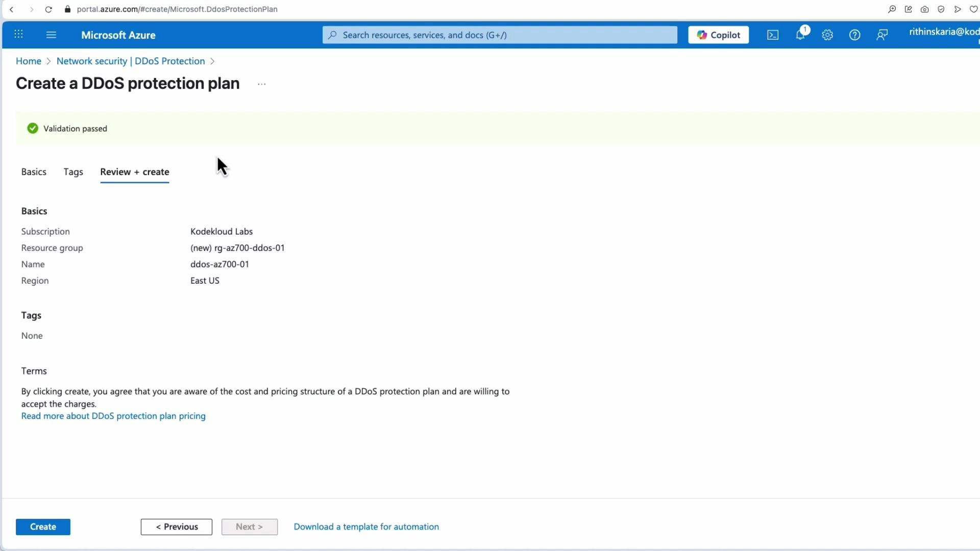
Task: Switch to the Basics tab
Action: tap(34, 172)
